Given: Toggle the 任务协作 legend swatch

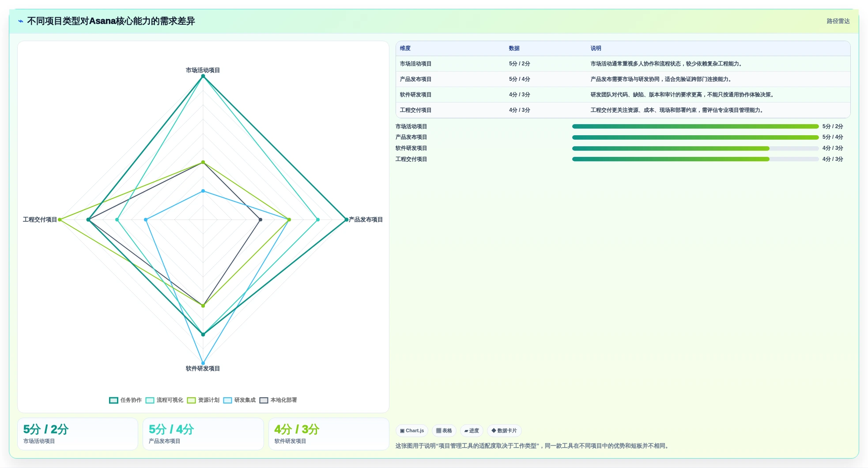Looking at the screenshot, I should (113, 400).
